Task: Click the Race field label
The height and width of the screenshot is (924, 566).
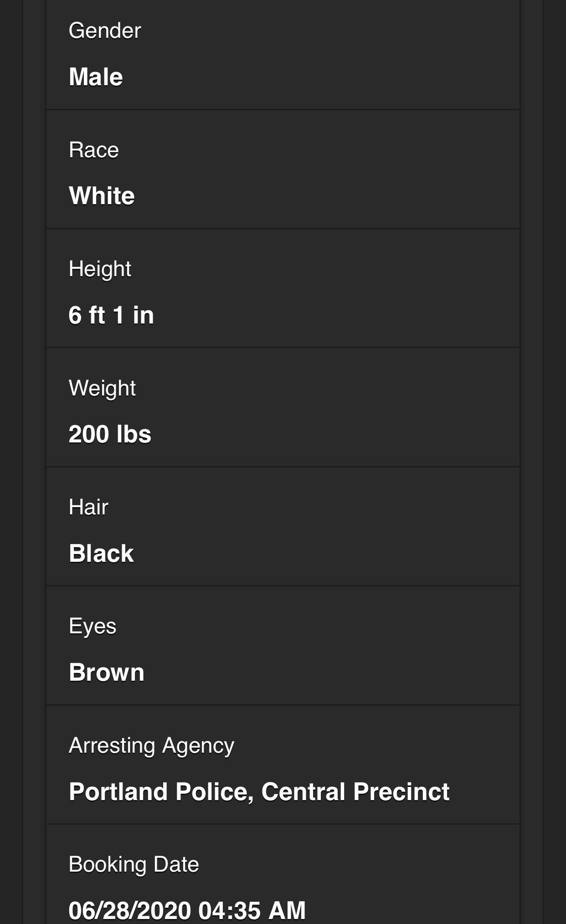Action: (94, 150)
